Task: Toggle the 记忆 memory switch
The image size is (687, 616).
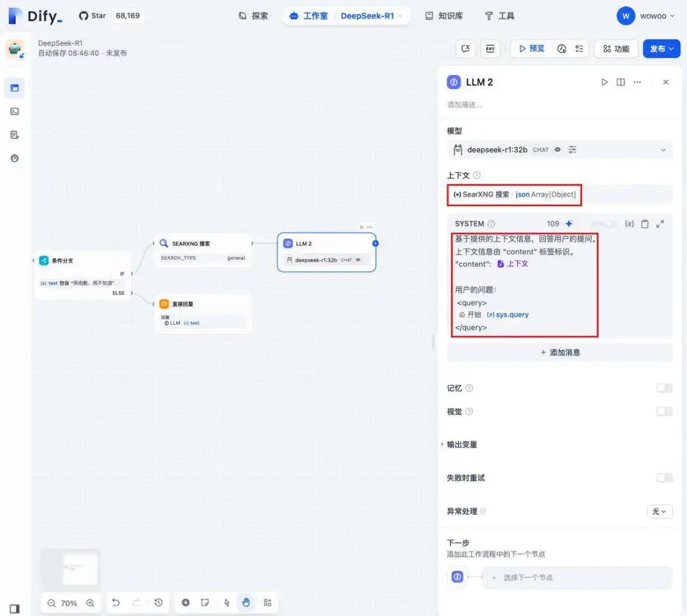Action: 664,388
